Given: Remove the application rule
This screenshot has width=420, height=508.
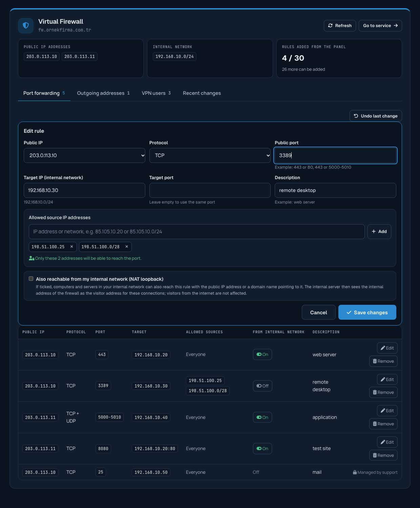Looking at the screenshot, I should click(x=383, y=424).
